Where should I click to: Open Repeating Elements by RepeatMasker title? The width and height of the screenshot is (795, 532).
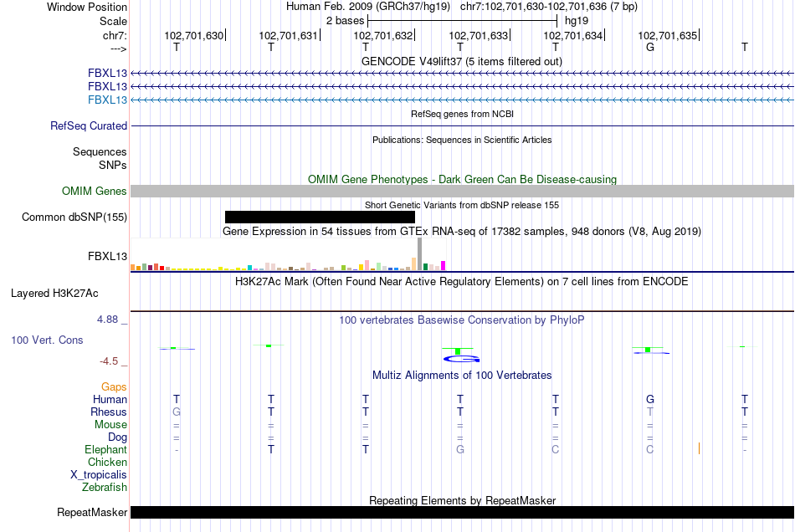462,500
